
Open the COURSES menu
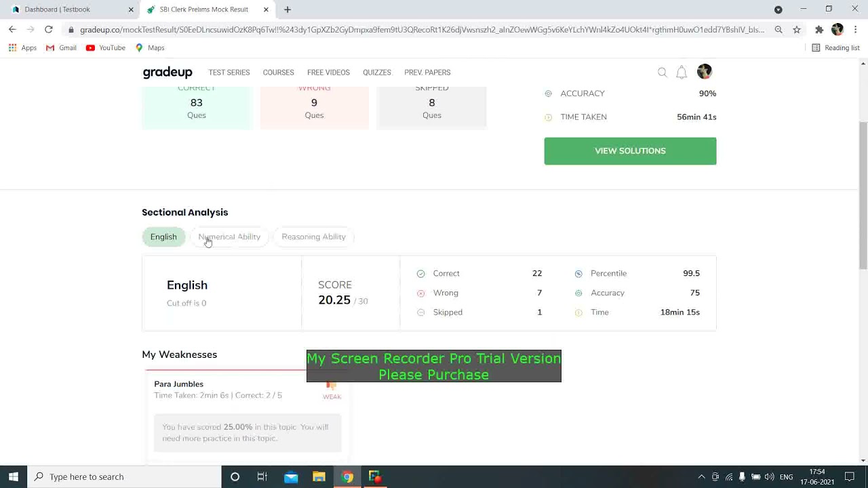point(278,73)
